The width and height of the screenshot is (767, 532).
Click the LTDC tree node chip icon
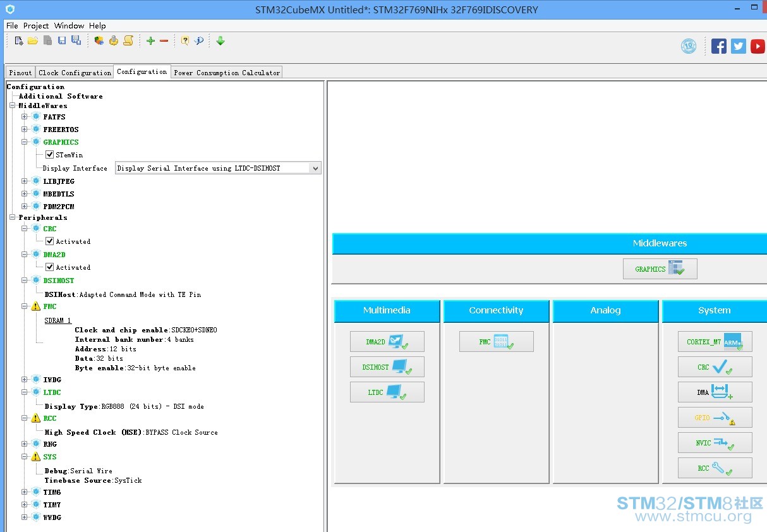(x=36, y=392)
